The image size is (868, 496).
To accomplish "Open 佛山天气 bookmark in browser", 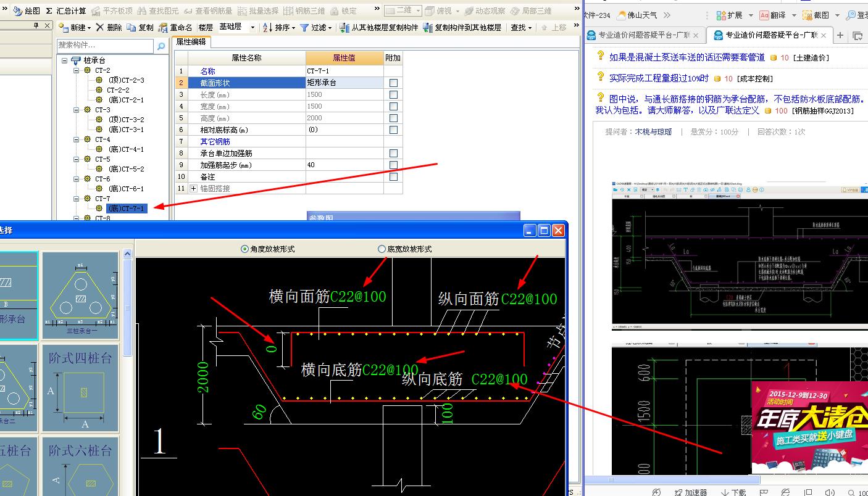I will [x=637, y=15].
